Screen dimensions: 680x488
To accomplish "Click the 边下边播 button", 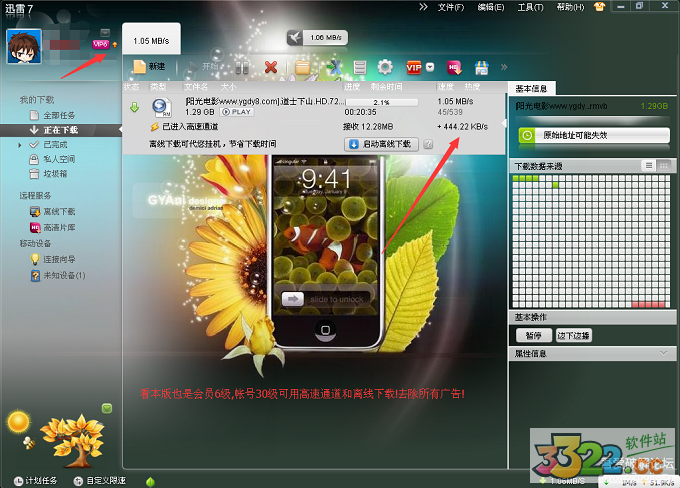I will [573, 335].
